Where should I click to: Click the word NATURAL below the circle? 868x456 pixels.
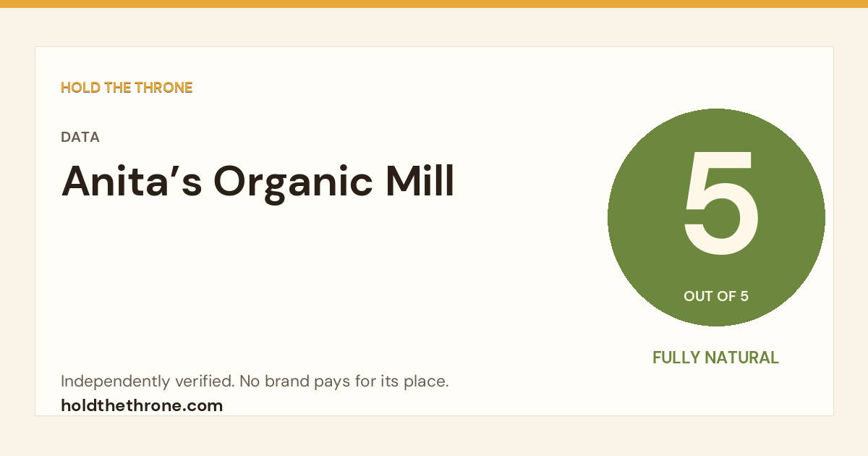745,358
